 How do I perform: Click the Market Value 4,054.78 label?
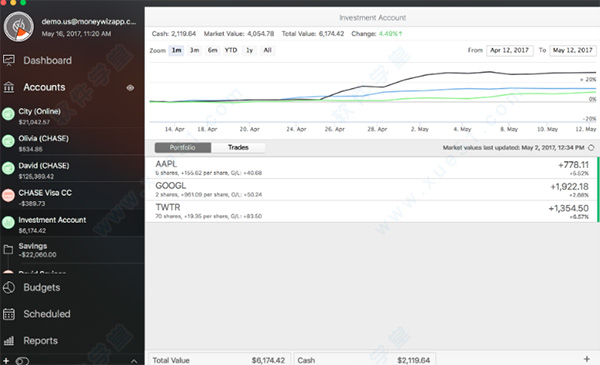pos(239,34)
